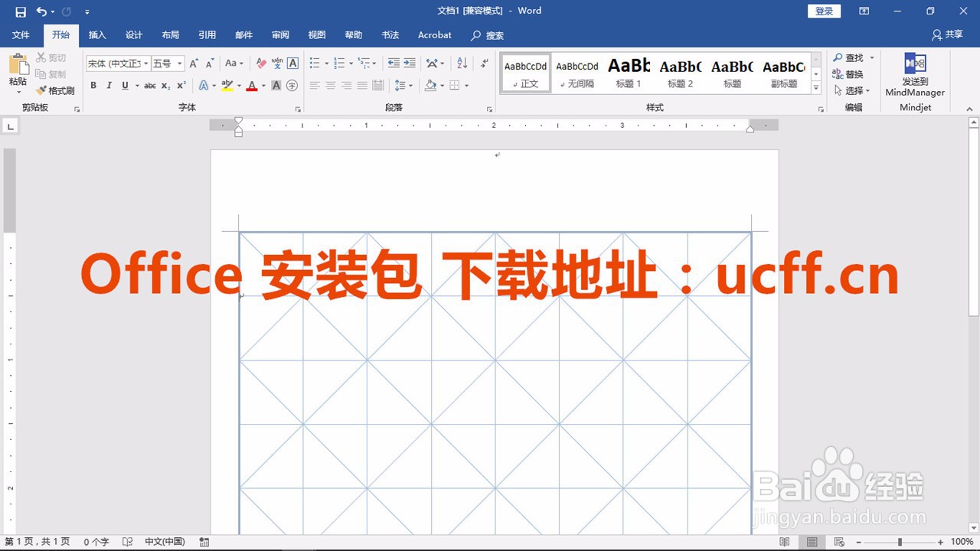This screenshot has width=980, height=551.
Task: Switch to the Design (设计) tab
Action: [134, 35]
